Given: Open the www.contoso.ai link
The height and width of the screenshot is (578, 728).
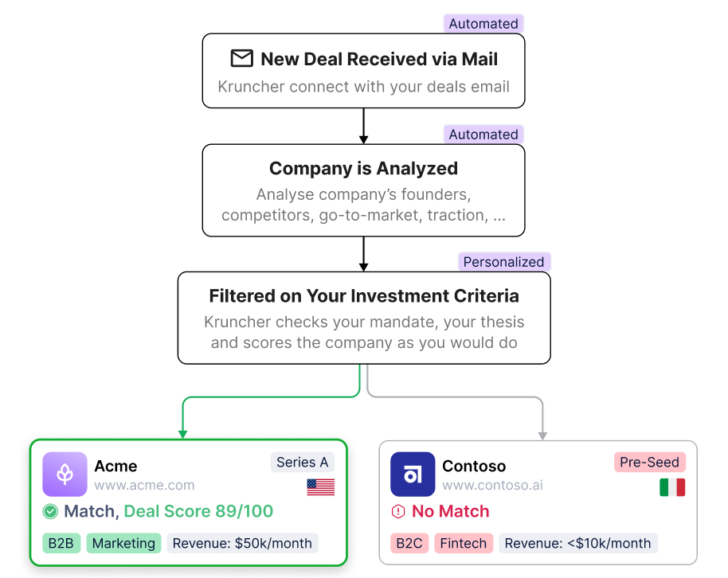Looking at the screenshot, I should (x=492, y=486).
